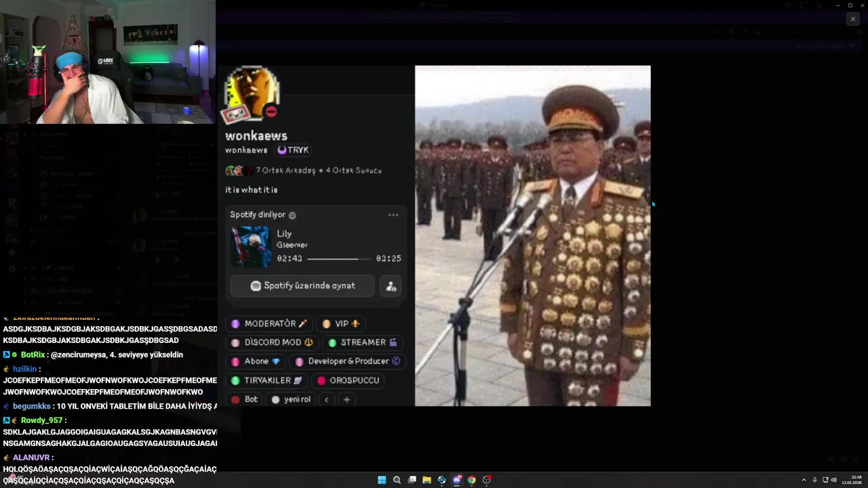The image size is (868, 488).
Task: Click the DISCORD MOD role chip
Action: pyautogui.click(x=273, y=343)
